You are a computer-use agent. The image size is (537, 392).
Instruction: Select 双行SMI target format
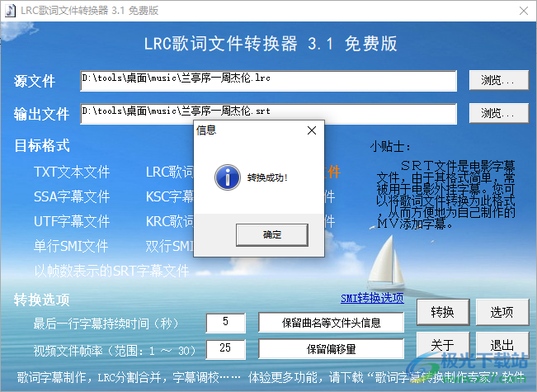tap(170, 246)
